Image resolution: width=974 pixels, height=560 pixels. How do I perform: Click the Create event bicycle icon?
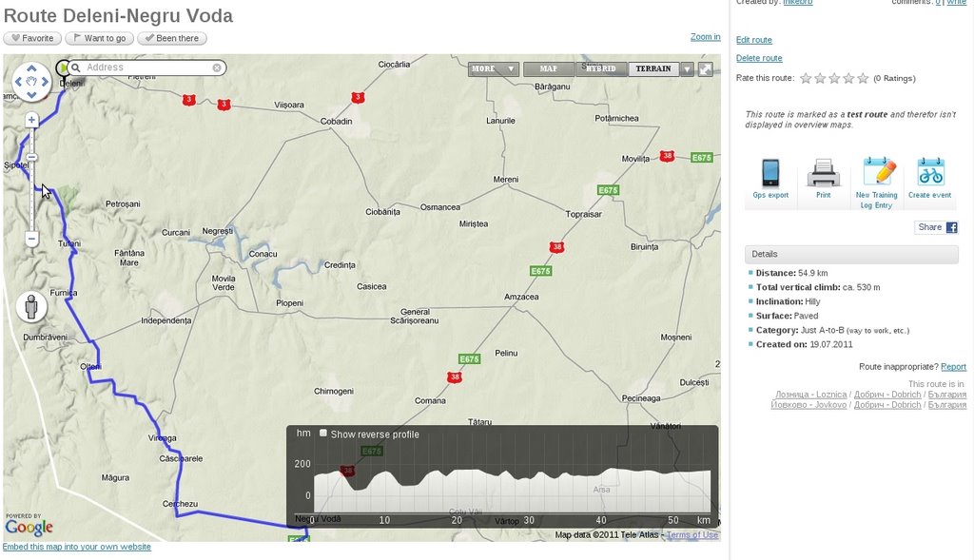929,178
